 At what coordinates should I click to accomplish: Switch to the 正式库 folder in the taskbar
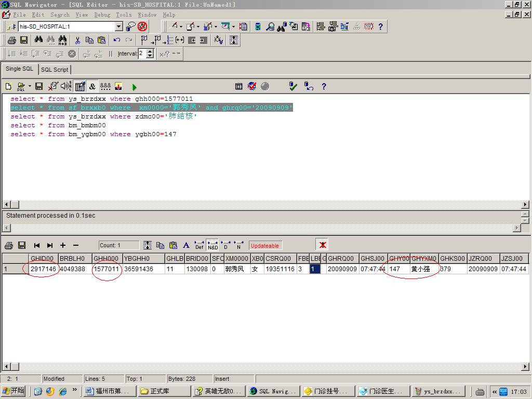tap(164, 391)
